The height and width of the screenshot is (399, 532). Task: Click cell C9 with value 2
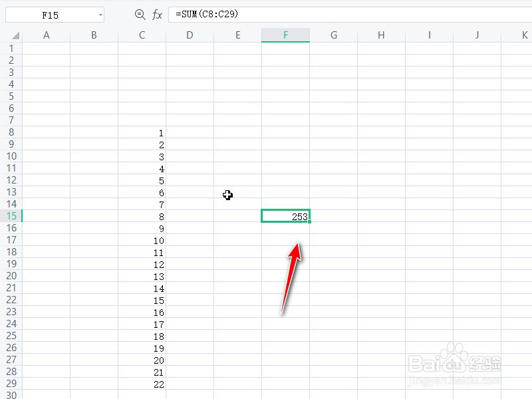(142, 144)
